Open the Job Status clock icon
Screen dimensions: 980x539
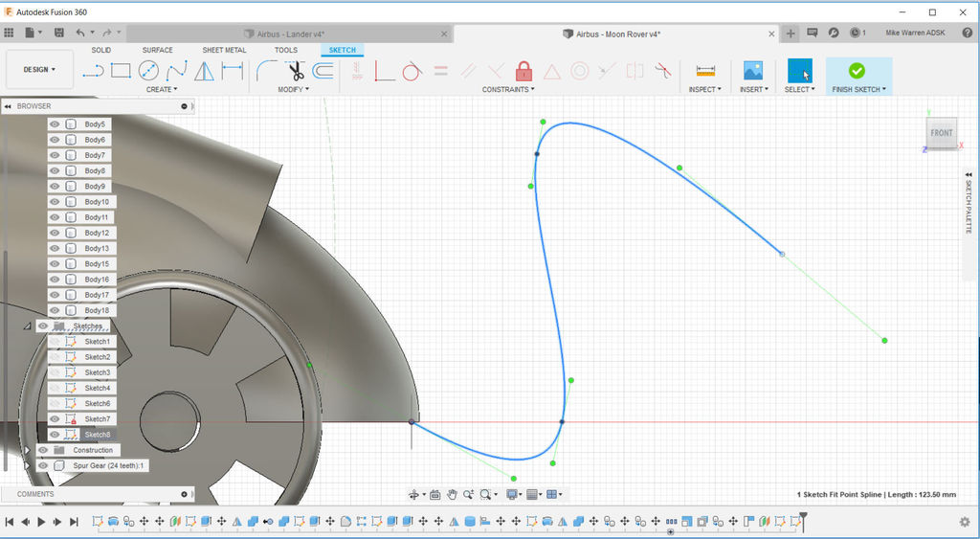(x=856, y=33)
